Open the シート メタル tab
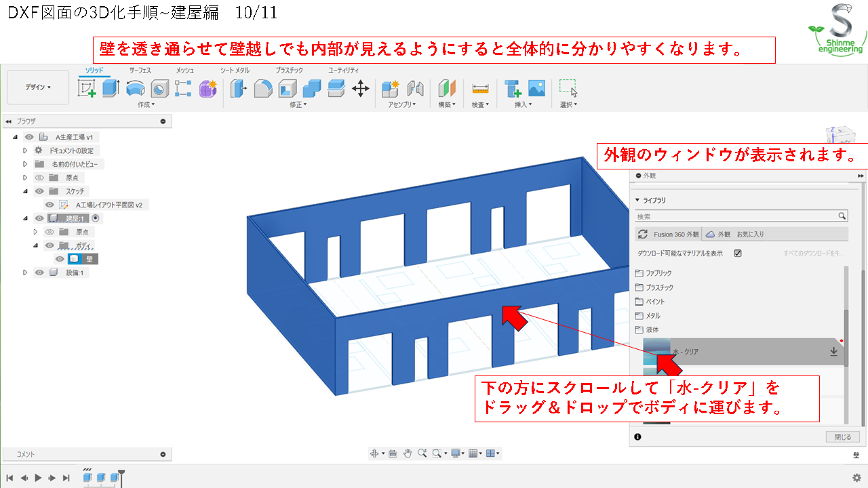The image size is (868, 488). [x=235, y=70]
